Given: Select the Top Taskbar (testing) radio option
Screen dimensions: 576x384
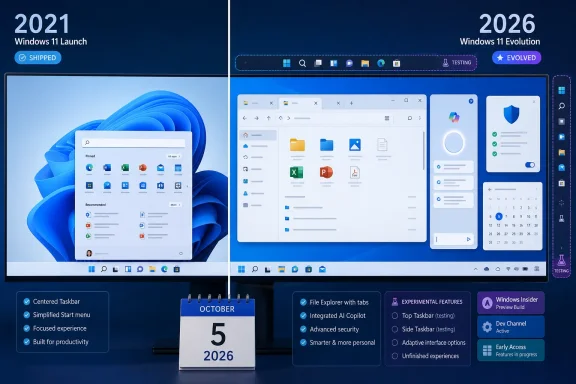Looking at the screenshot, I should pyautogui.click(x=395, y=316).
